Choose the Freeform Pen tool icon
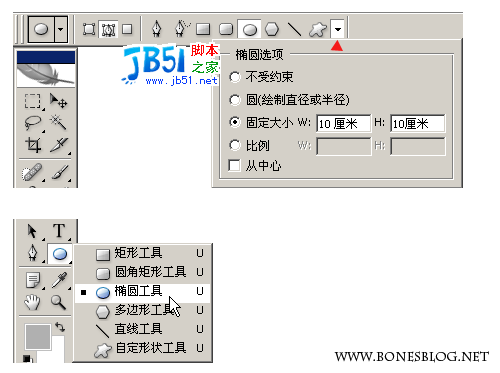Screen dimensions: 500x373 [182, 28]
